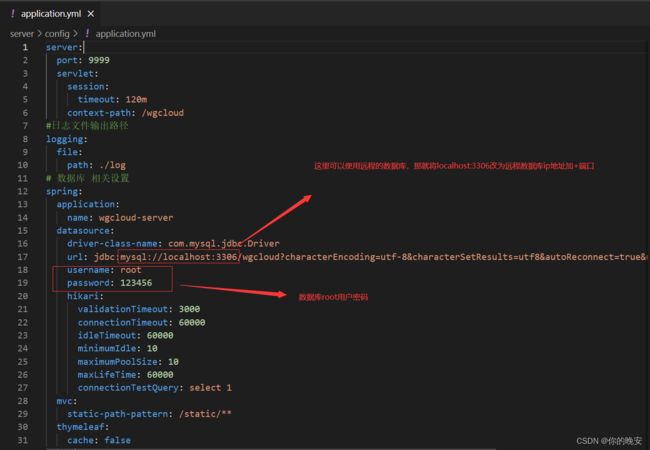Image resolution: width=650 pixels, height=450 pixels.
Task: Click the idleTimeout key
Action: click(109, 335)
